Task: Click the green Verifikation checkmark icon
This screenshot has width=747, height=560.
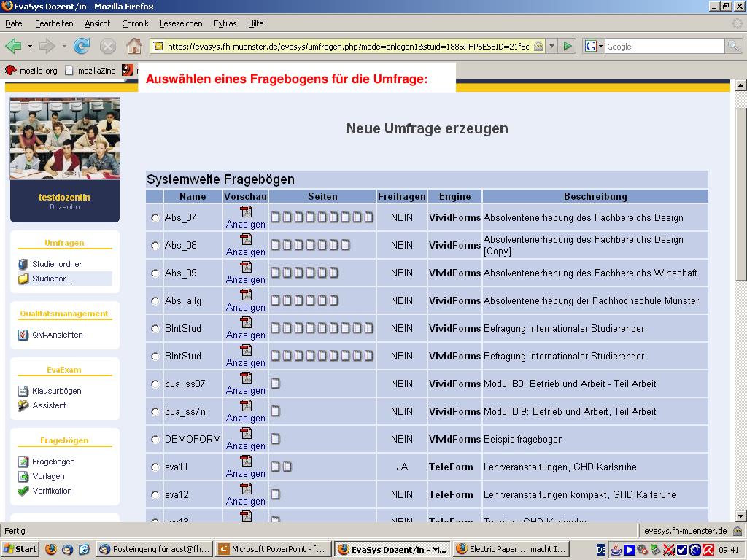Action: coord(23,491)
